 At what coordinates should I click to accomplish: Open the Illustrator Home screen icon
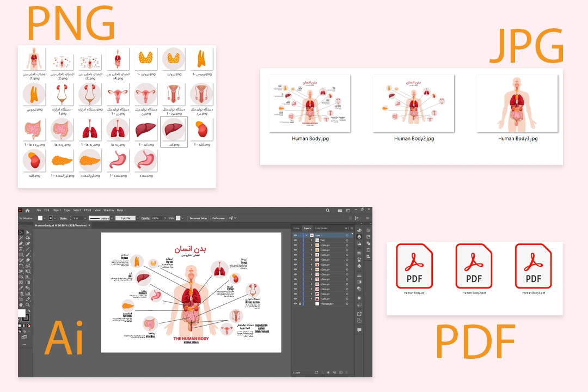[27, 211]
